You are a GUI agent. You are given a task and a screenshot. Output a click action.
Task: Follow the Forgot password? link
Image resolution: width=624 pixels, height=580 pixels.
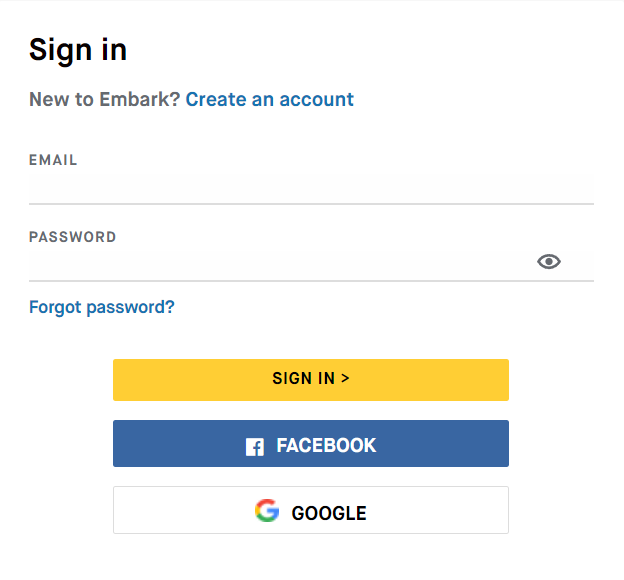[101, 307]
